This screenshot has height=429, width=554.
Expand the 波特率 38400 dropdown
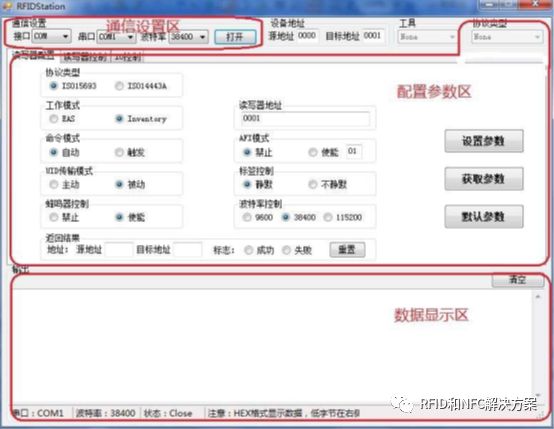[188, 37]
